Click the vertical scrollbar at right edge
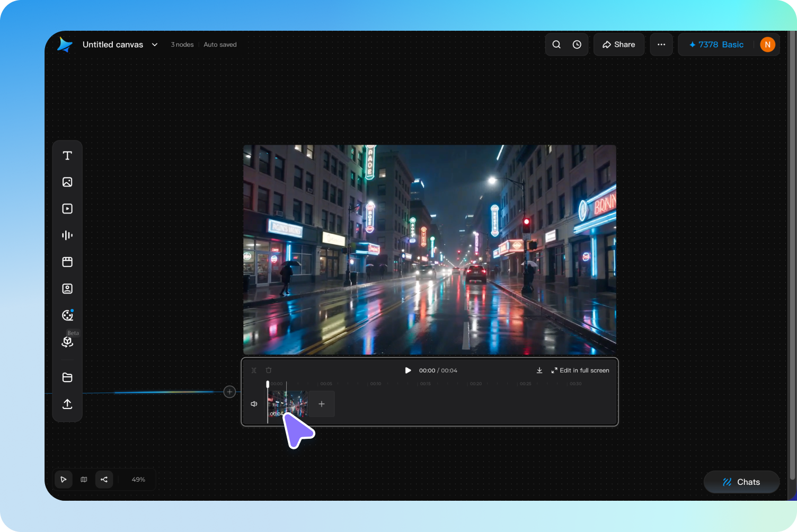 793,254
